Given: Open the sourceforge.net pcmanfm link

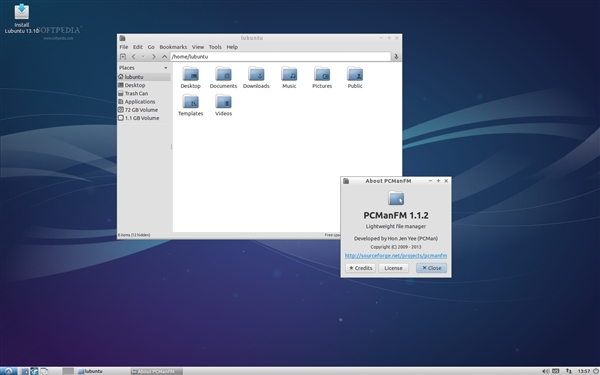Looking at the screenshot, I should click(x=396, y=256).
